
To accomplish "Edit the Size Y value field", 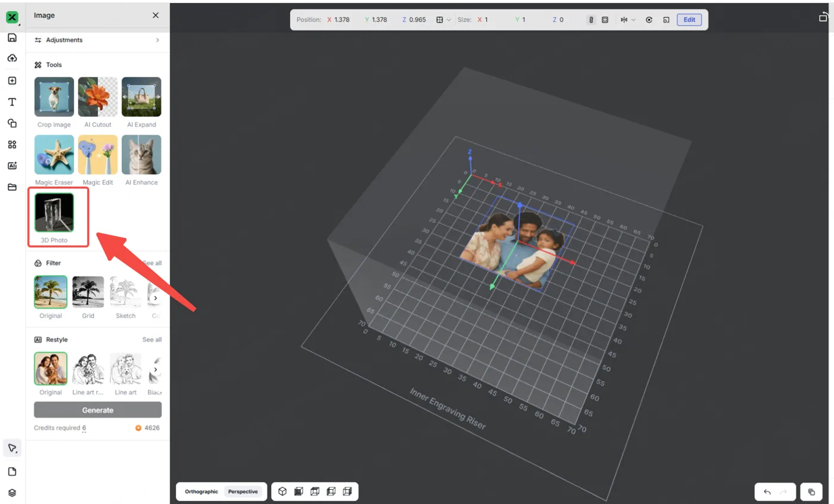I will (524, 20).
